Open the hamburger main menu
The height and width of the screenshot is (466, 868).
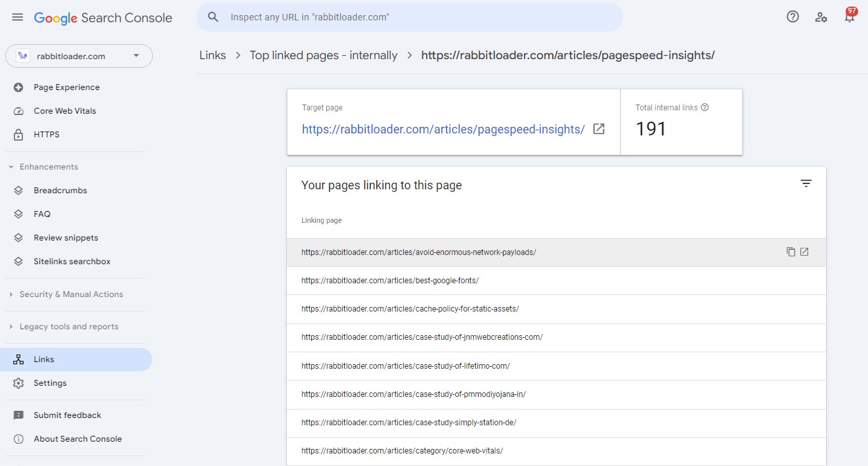point(18,18)
